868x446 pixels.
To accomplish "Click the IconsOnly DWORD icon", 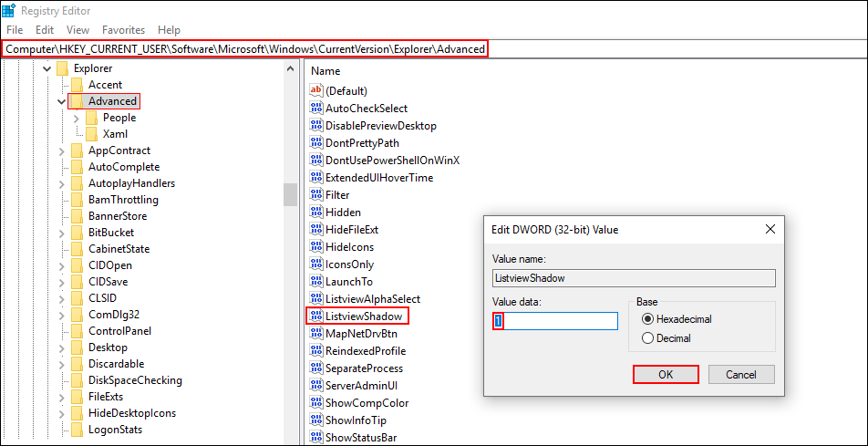I will 316,264.
